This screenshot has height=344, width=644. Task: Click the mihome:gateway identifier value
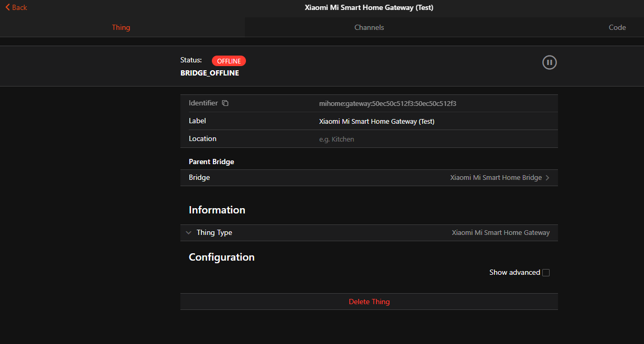click(387, 104)
